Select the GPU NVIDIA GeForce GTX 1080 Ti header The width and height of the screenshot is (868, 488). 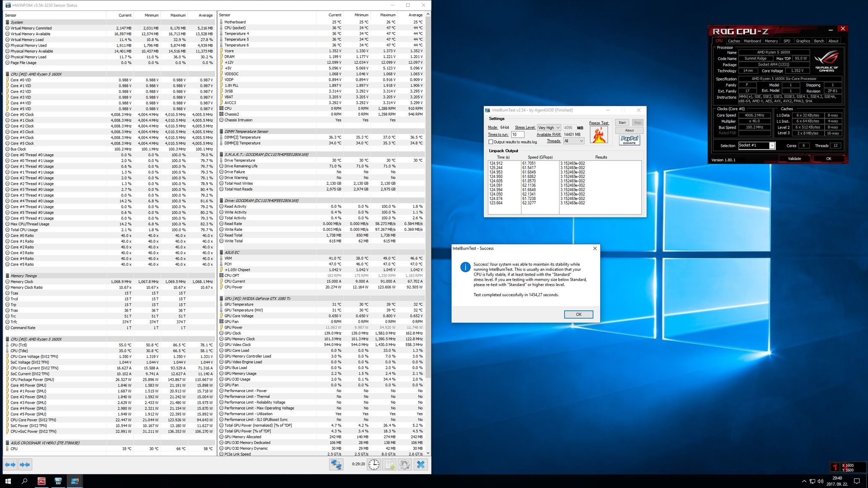coord(321,299)
